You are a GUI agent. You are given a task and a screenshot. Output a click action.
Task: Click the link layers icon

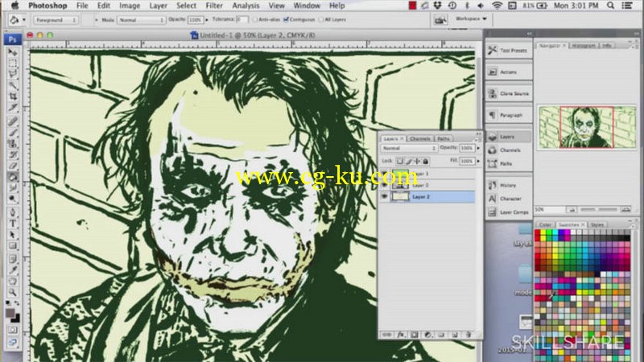pyautogui.click(x=386, y=335)
